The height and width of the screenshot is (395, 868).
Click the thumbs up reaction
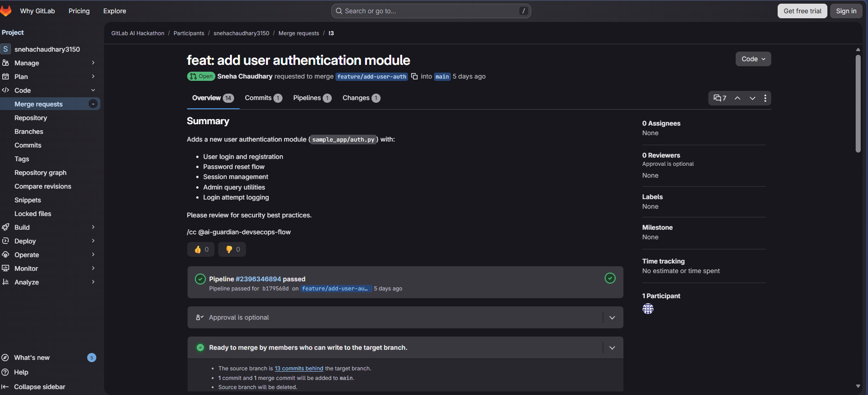click(x=201, y=249)
